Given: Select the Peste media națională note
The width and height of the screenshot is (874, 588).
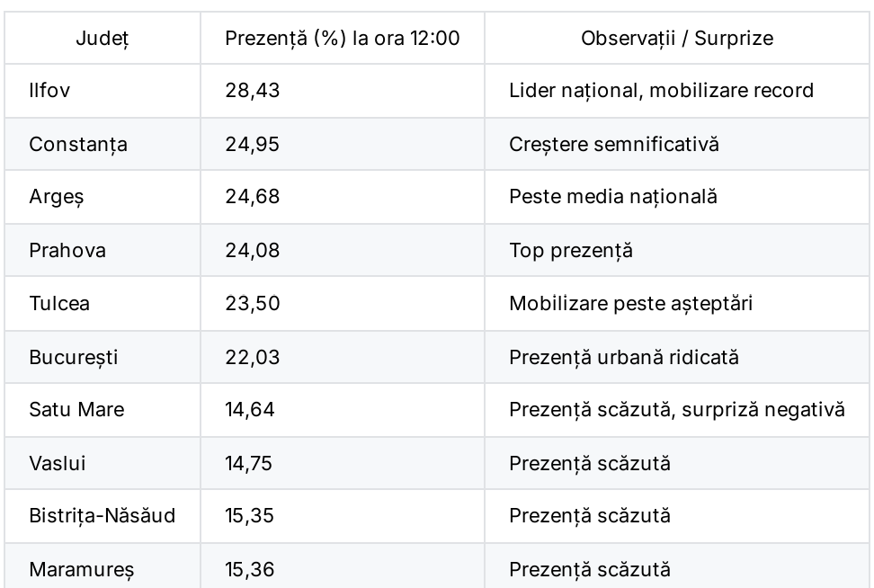Looking at the screenshot, I should 613,197.
